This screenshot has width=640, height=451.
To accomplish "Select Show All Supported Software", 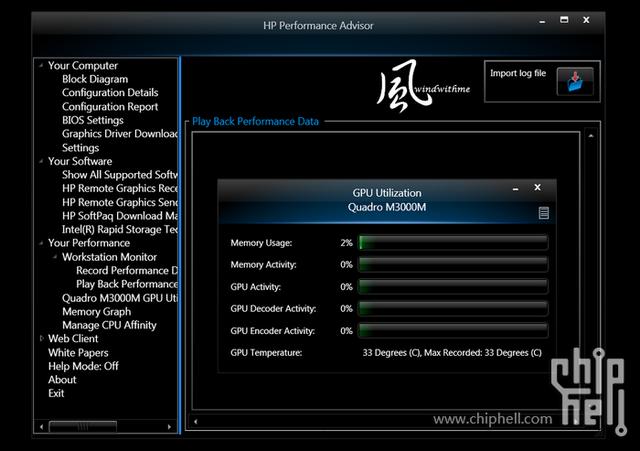I will point(120,175).
